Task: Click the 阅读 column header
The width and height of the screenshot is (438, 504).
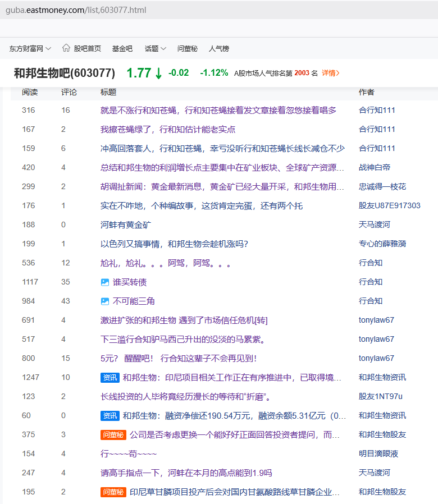Action: click(x=30, y=92)
